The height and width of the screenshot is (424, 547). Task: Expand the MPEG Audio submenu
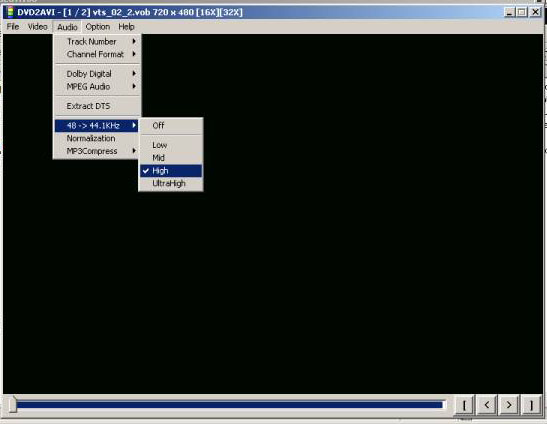click(x=97, y=87)
